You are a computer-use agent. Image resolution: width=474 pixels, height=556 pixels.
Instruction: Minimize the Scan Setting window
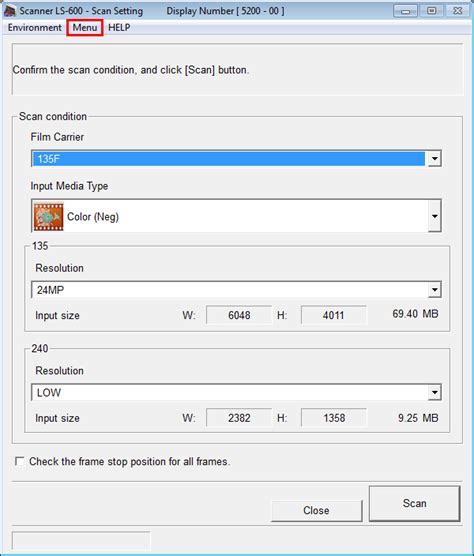[x=405, y=11]
